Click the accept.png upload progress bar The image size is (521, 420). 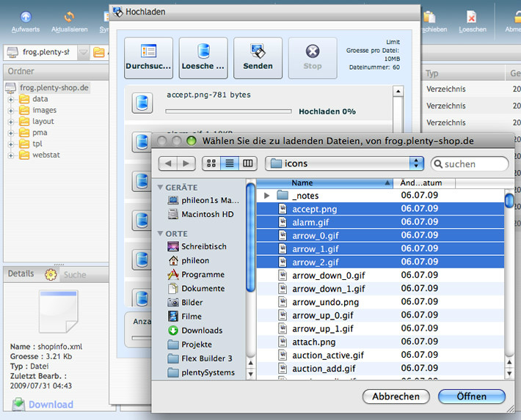point(229,111)
